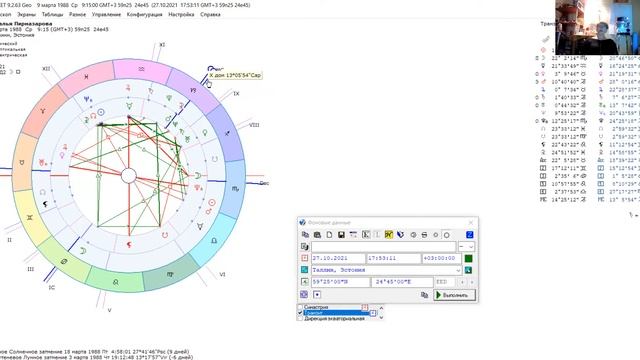640x360 pixels.
Task: Click the blue Z icon in dialog
Action: 469,235
